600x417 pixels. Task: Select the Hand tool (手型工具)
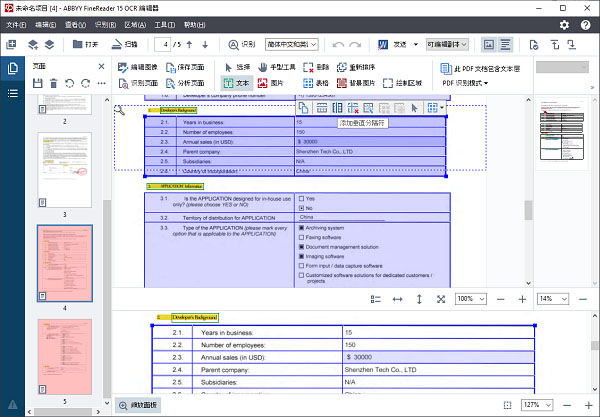point(272,67)
